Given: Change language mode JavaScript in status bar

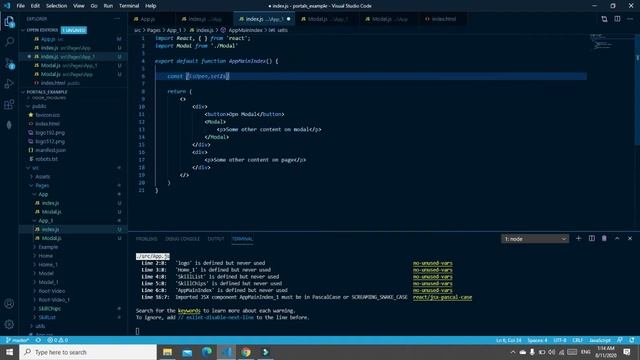Looking at the screenshot, I should tap(600, 340).
